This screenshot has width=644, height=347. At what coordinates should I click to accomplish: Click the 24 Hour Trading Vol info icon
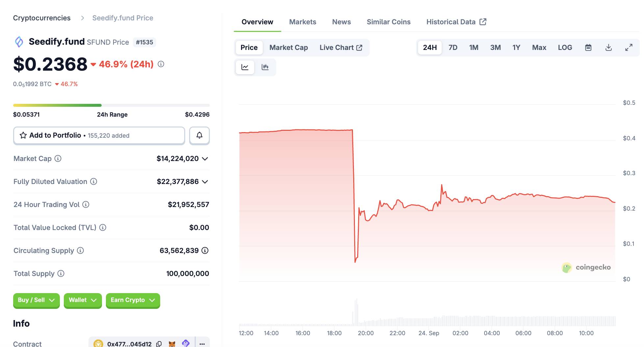(x=86, y=205)
